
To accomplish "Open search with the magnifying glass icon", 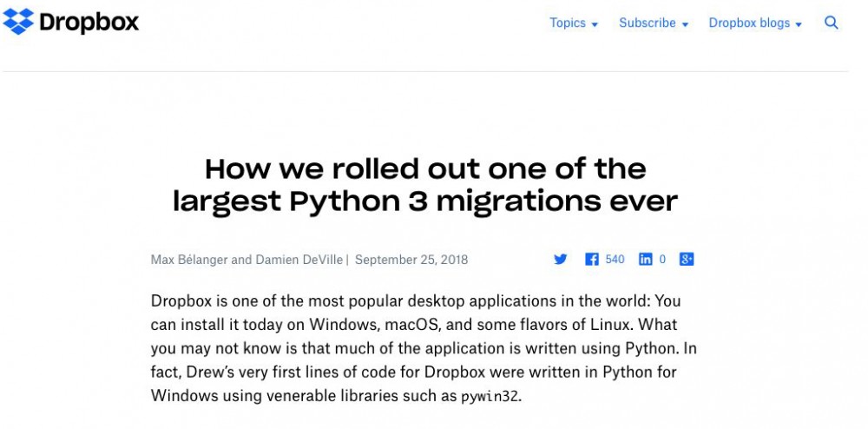I will click(832, 23).
